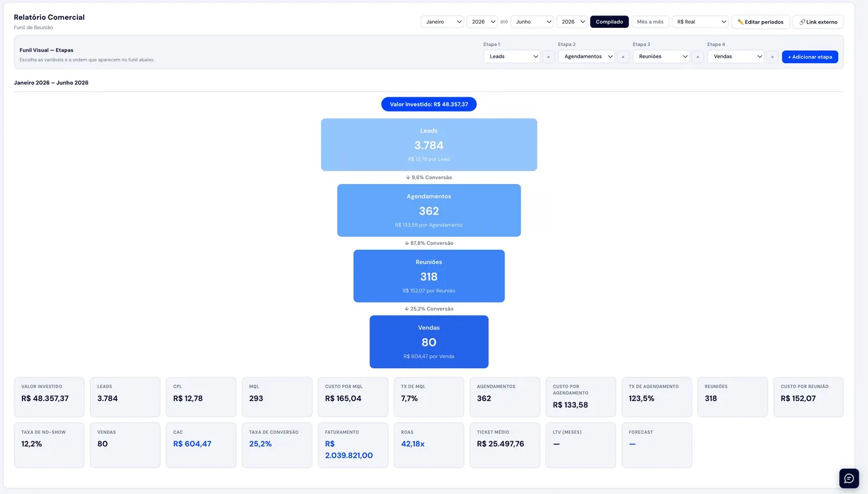The image size is (868, 494).
Task: Click the LEADS metric card showing 3.784
Action: click(125, 397)
